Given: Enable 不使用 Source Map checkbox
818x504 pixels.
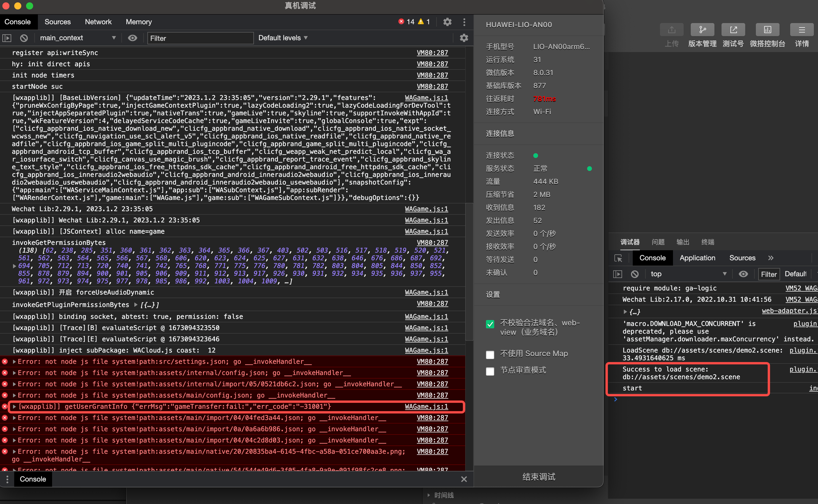Looking at the screenshot, I should click(x=489, y=355).
